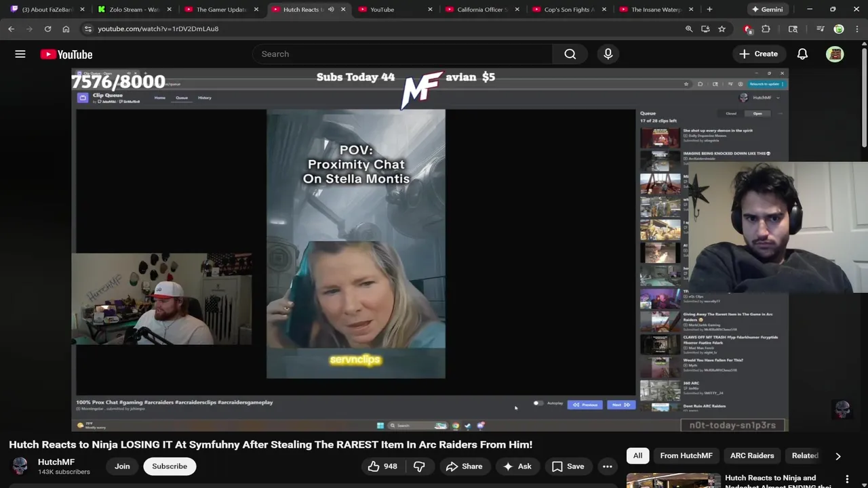The height and width of the screenshot is (488, 868).
Task: Select the ARC Raiders chip
Action: (x=752, y=455)
